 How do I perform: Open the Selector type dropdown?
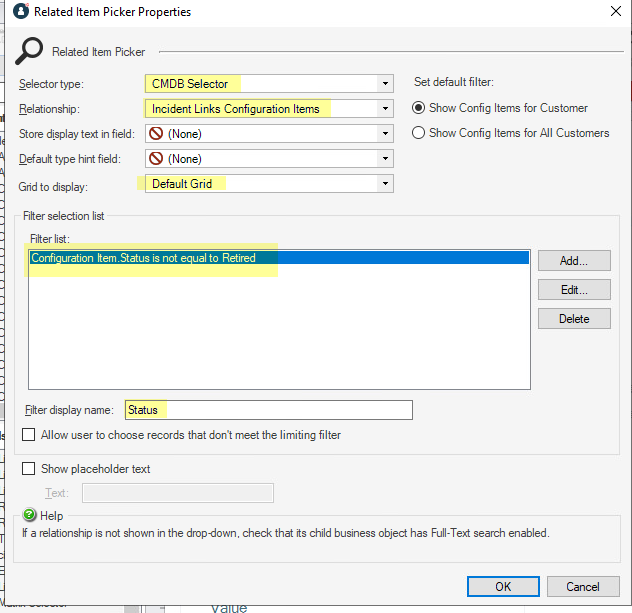pyautogui.click(x=384, y=84)
